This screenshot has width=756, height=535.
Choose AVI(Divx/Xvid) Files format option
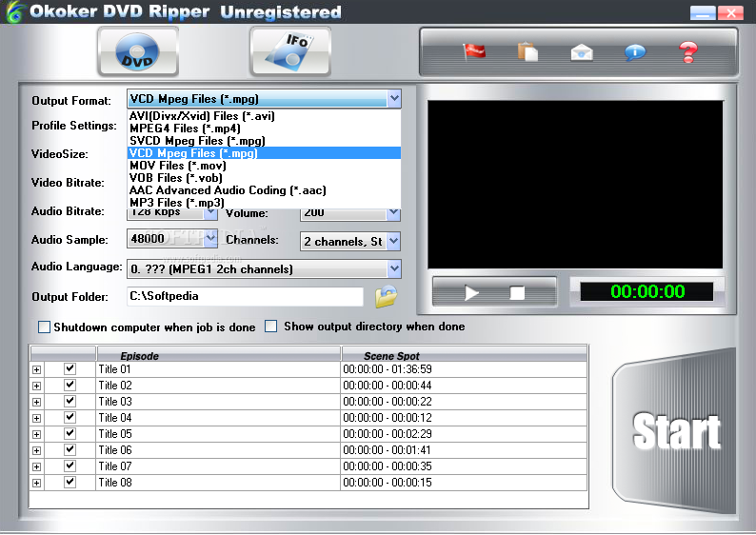pos(264,116)
